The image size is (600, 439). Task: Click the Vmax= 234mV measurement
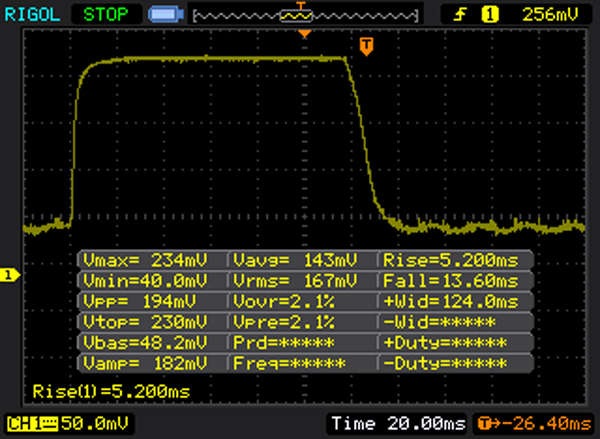click(x=145, y=260)
